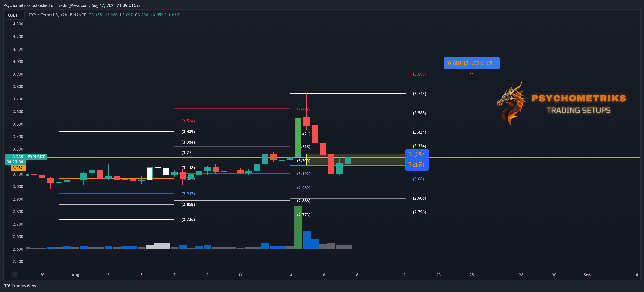This screenshot has height=292, width=644.
Task: Click the Aug date label on time axis
Action: [75, 275]
